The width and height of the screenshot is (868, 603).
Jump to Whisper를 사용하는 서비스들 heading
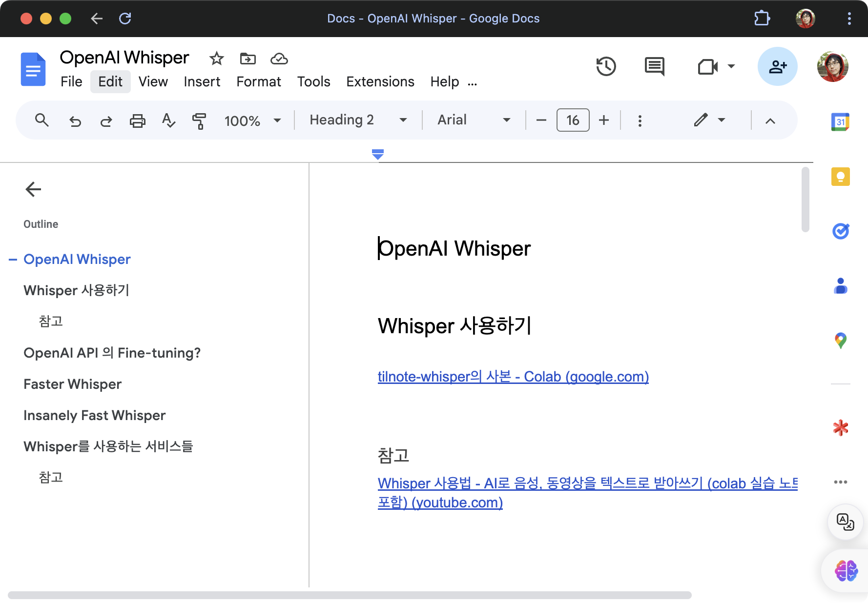[108, 446]
